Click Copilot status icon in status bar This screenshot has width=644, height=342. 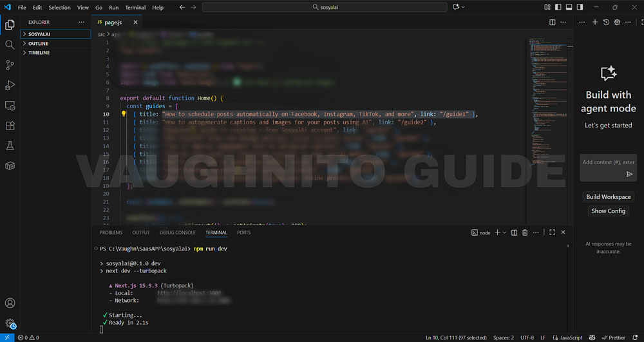(x=592, y=337)
